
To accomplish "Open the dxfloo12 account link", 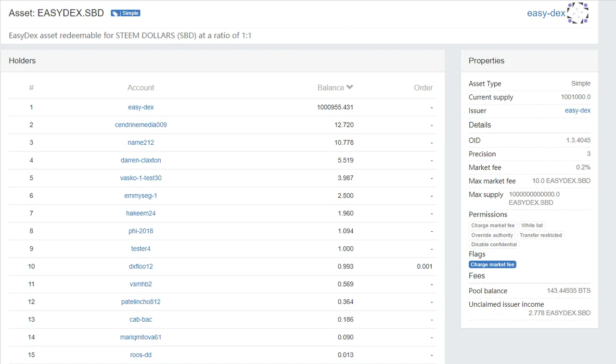I will [141, 266].
